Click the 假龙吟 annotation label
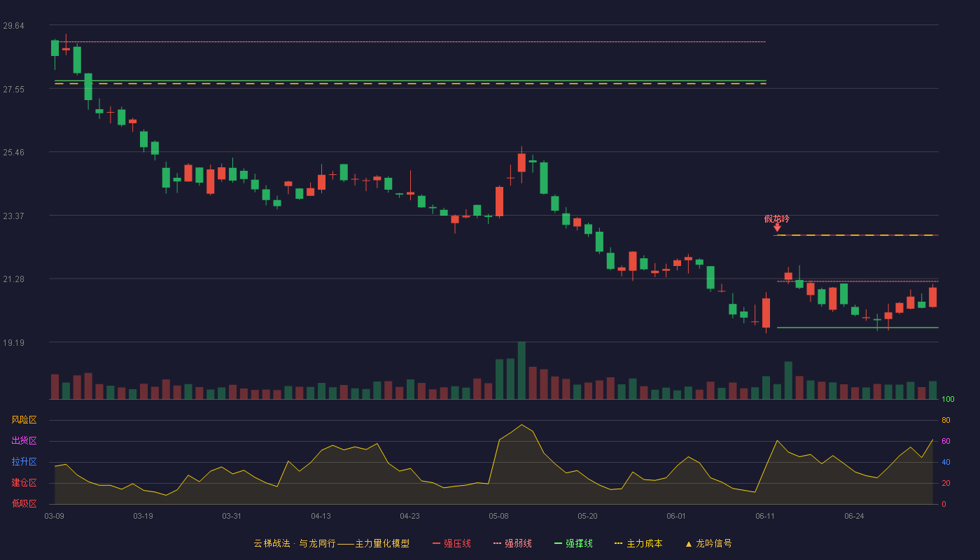The height and width of the screenshot is (560, 980). pyautogui.click(x=777, y=218)
